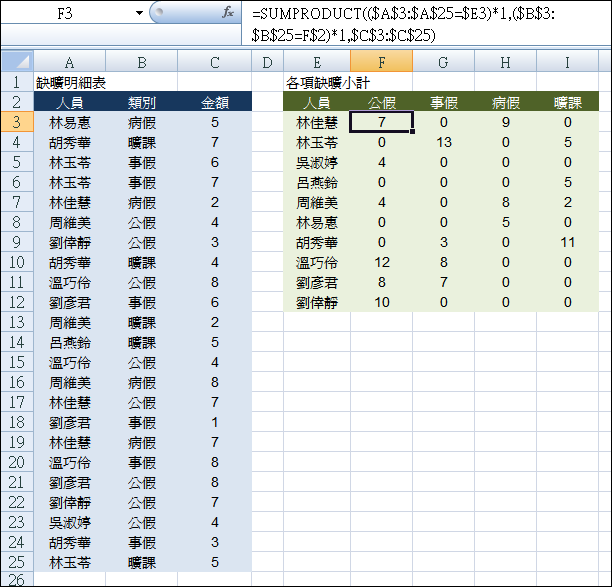This screenshot has width=612, height=587.
Task: Select column B header
Action: [x=142, y=62]
